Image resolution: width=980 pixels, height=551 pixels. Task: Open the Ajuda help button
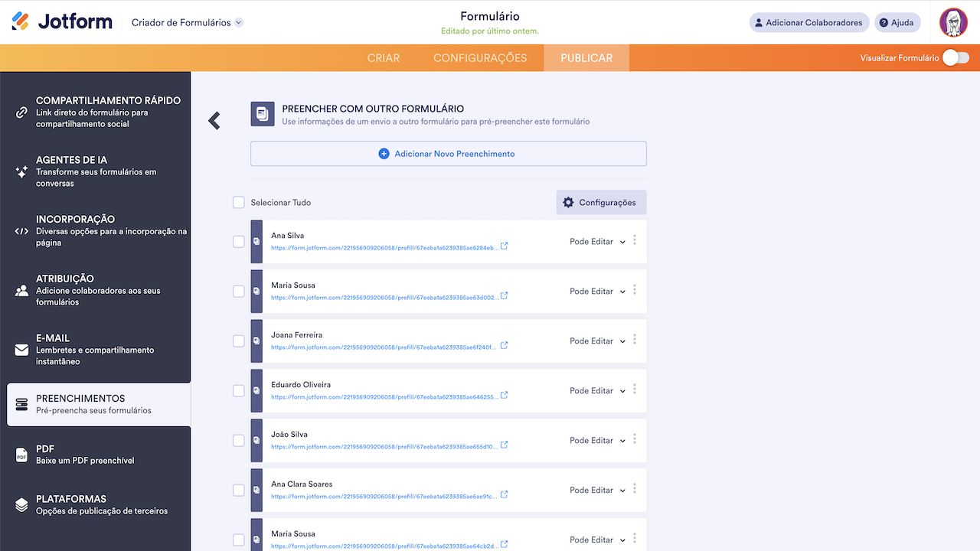pyautogui.click(x=897, y=23)
